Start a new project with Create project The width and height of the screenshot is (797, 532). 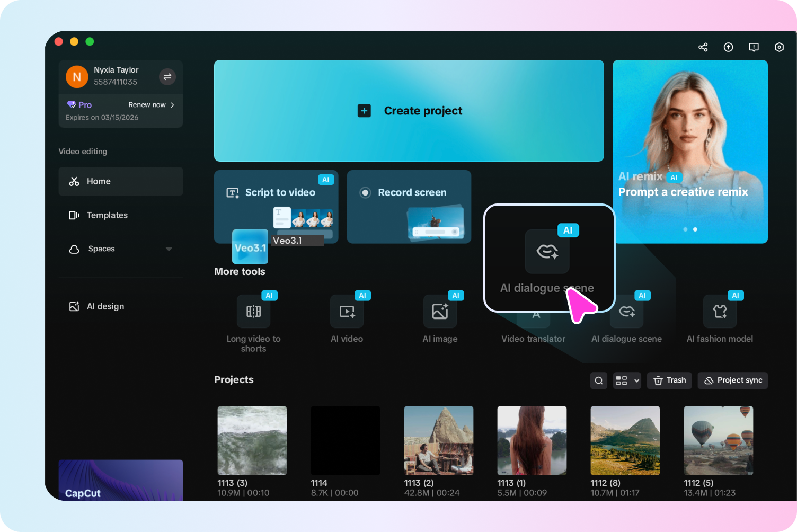click(409, 111)
